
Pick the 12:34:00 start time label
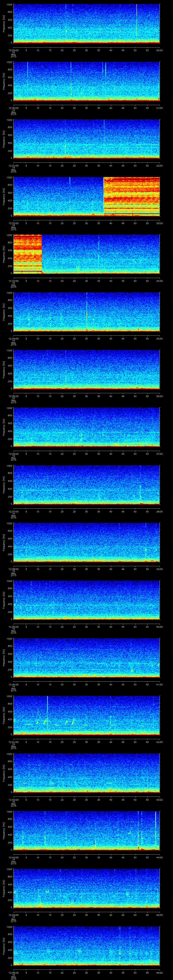13,339
